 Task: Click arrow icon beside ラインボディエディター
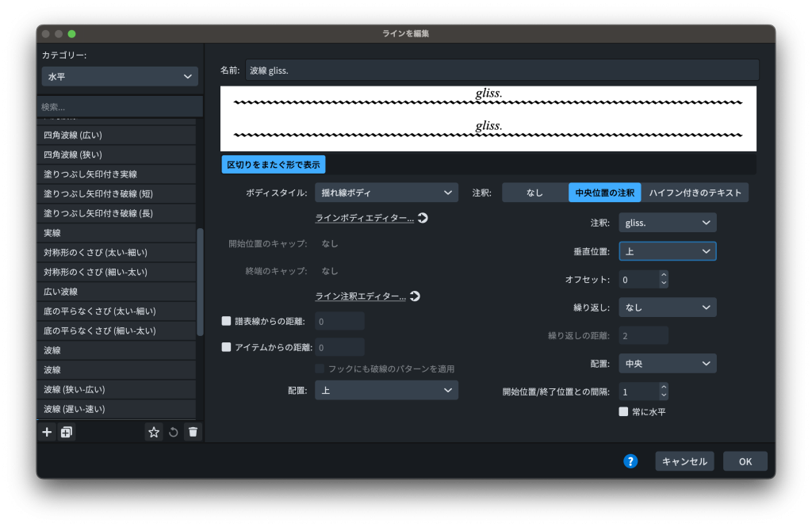pyautogui.click(x=423, y=218)
